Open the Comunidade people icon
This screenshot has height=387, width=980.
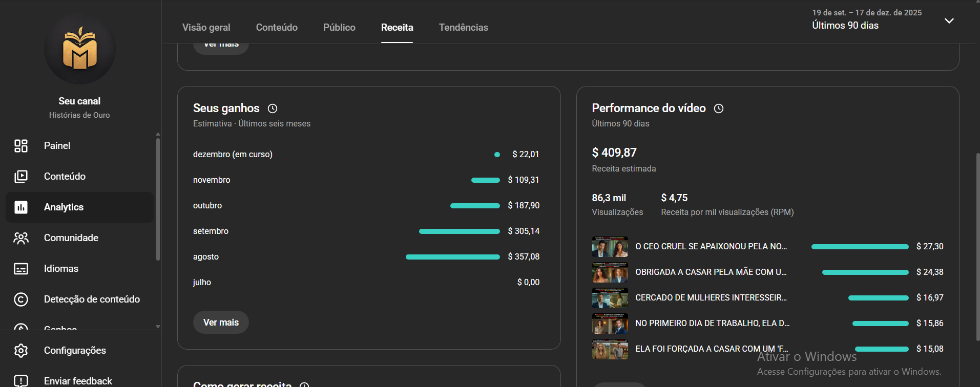pos(21,238)
